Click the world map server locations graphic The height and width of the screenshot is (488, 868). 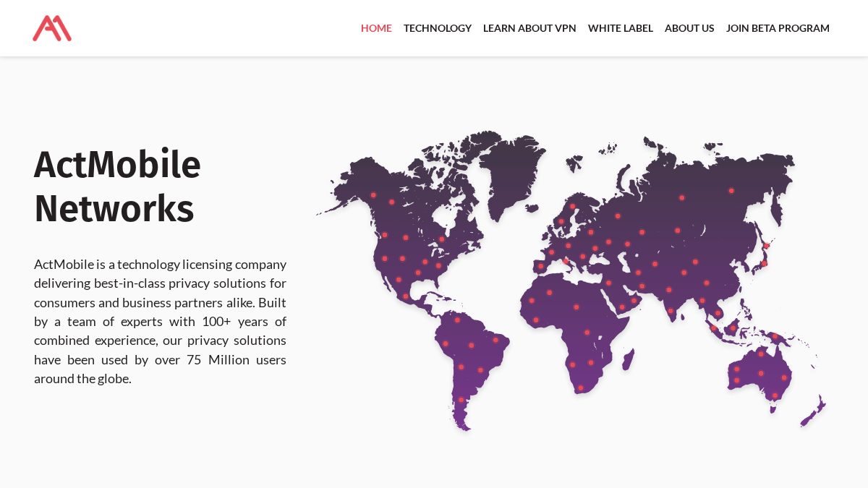pyautogui.click(x=571, y=281)
